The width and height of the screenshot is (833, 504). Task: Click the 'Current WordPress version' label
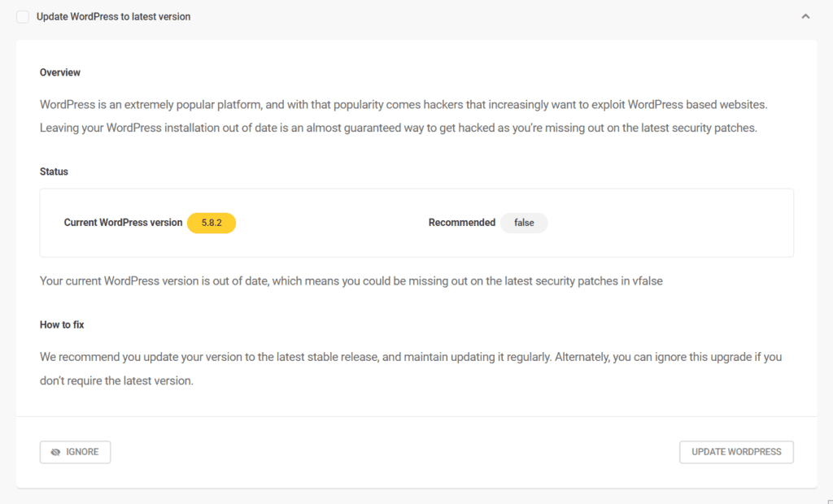coord(124,223)
